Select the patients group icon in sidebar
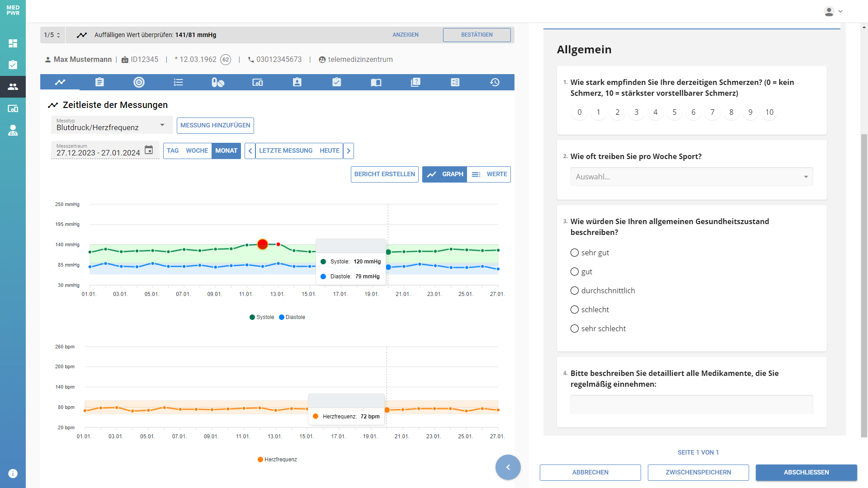The width and height of the screenshot is (868, 488). 13,87
